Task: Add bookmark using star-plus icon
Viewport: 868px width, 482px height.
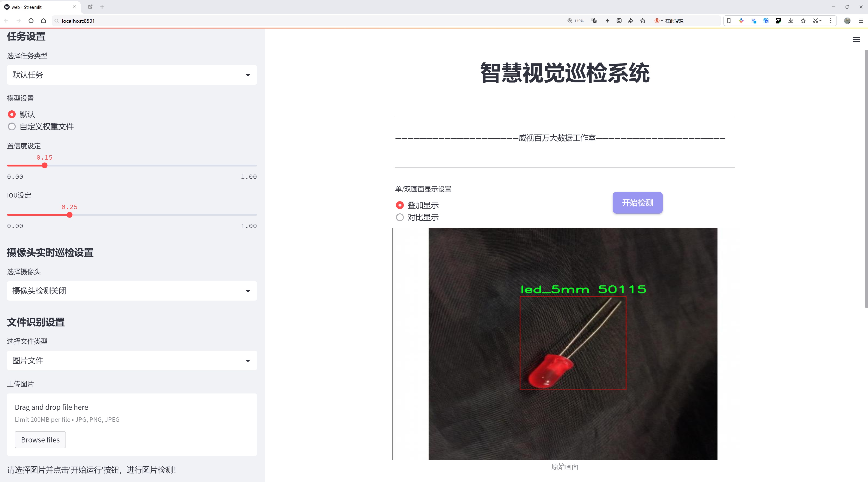Action: click(x=643, y=20)
